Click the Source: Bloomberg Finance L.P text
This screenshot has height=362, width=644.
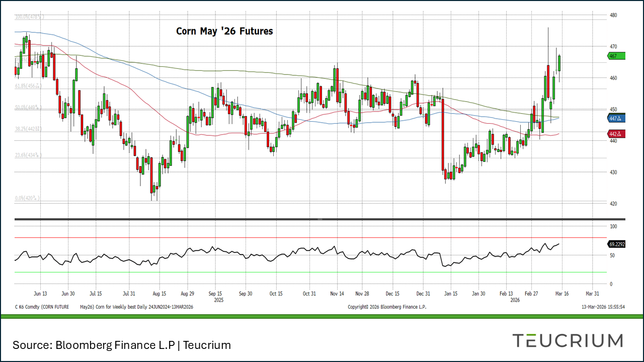[x=122, y=345]
